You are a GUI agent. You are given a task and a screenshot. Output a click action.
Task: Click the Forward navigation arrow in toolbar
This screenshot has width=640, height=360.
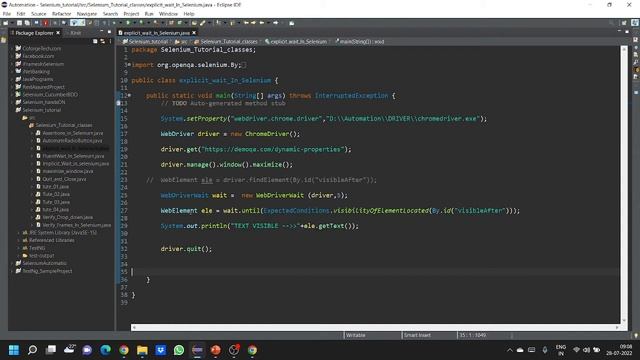pyautogui.click(x=276, y=23)
